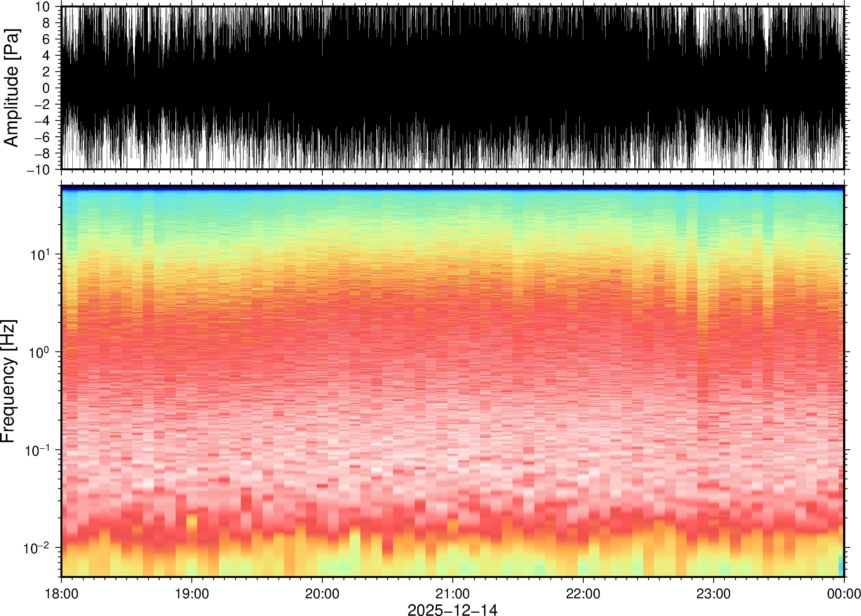Click the Frequency [Hz] axis title
Screen dimensions: 861x616
[8, 381]
